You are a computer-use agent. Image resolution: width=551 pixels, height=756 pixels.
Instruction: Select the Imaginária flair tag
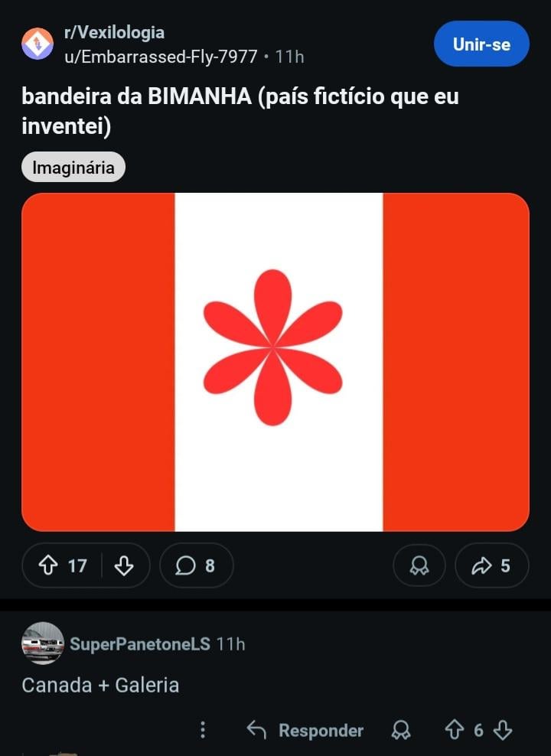click(x=73, y=168)
